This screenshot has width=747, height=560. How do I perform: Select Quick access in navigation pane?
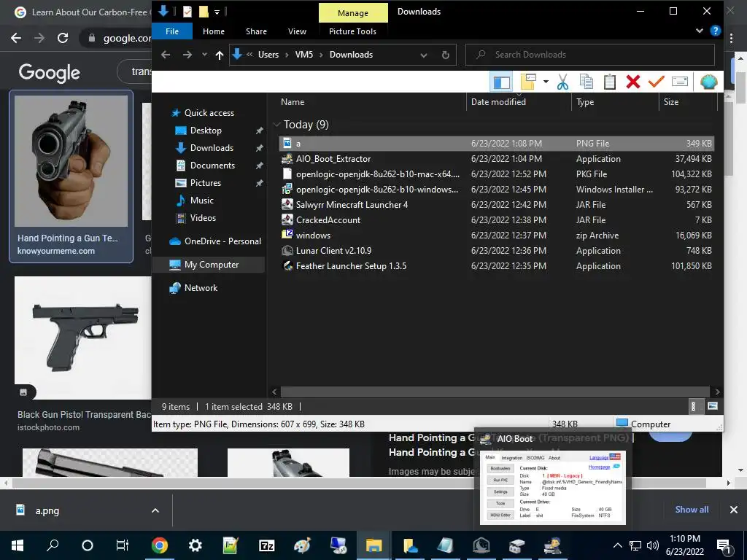[209, 113]
